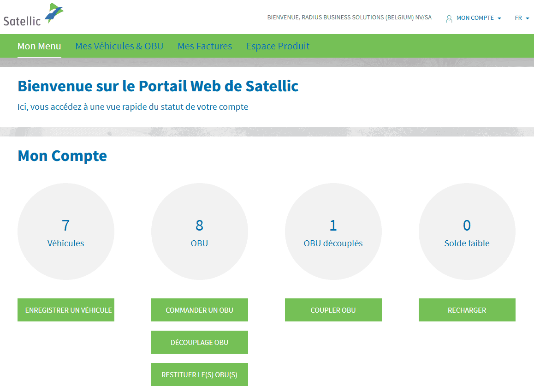Click the Satellic logo
This screenshot has width=534, height=392.
click(x=33, y=15)
